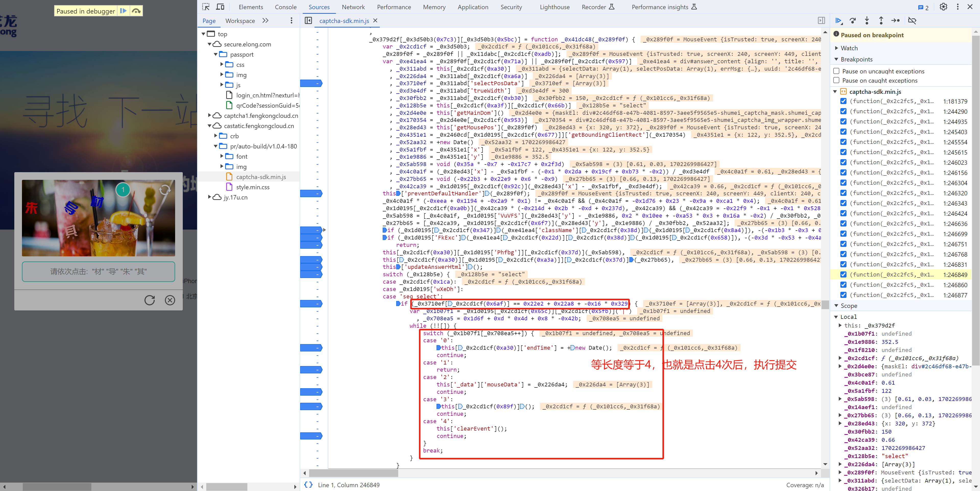Open the Workspace navigator tab

click(x=240, y=20)
